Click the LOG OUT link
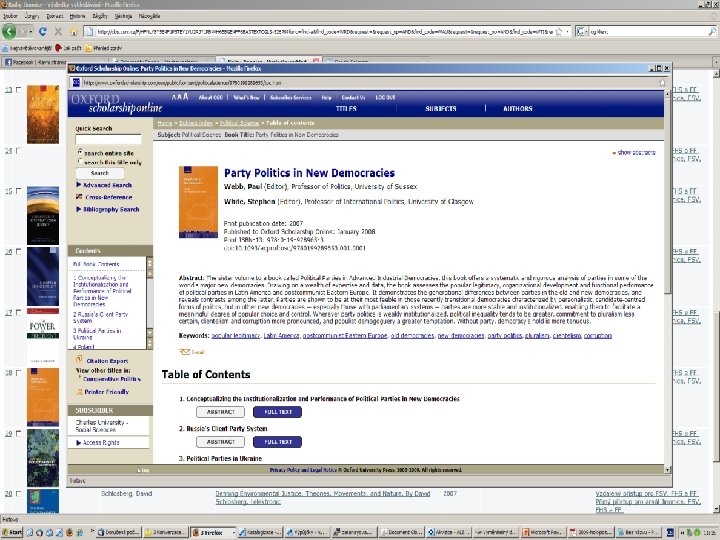 [385, 97]
